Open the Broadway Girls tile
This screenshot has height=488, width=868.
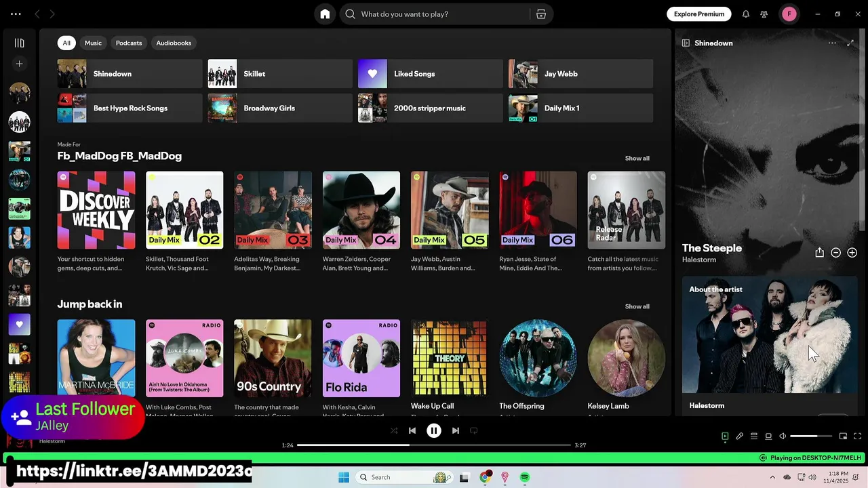[x=280, y=108]
